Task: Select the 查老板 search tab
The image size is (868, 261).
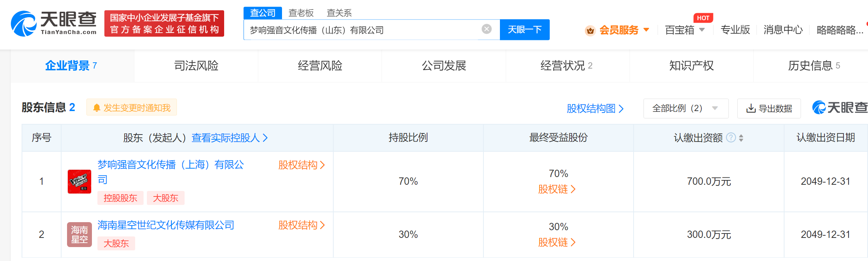Action: pos(301,13)
